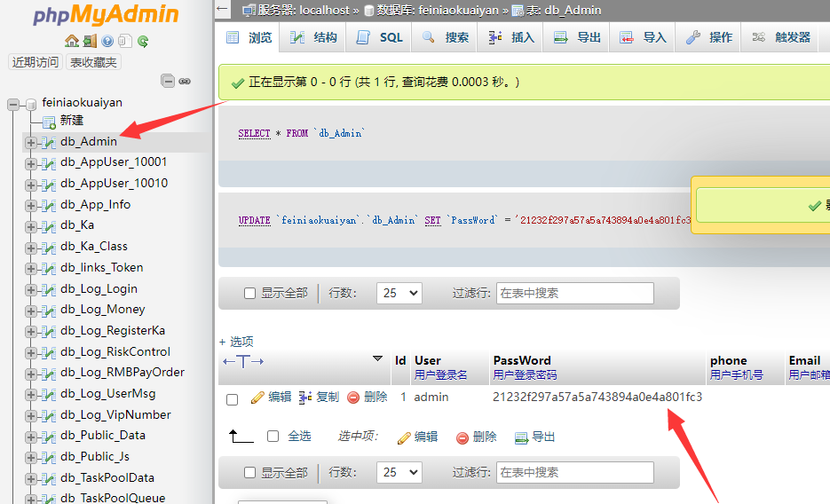
Task: Click the collapse-all icon in navigation panel
Action: coord(168,81)
